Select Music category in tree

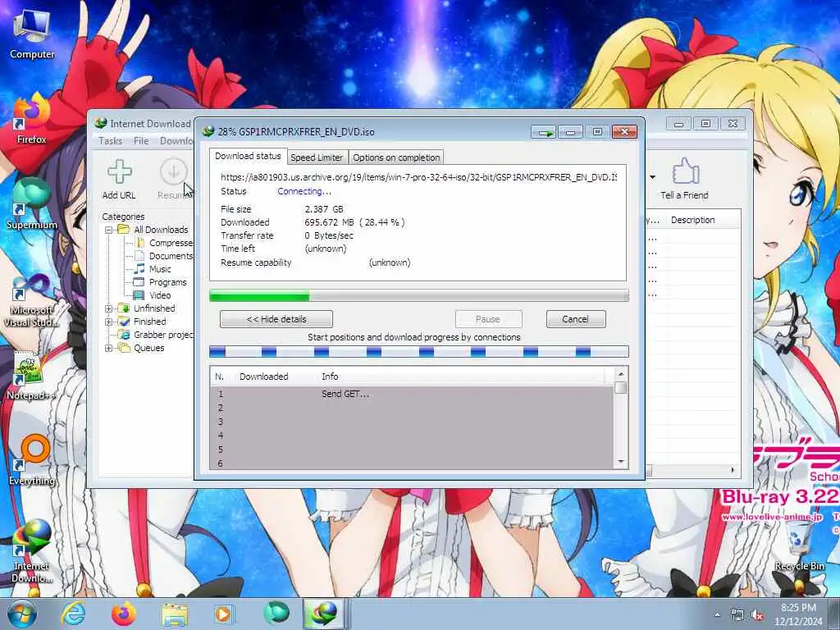tap(152, 269)
